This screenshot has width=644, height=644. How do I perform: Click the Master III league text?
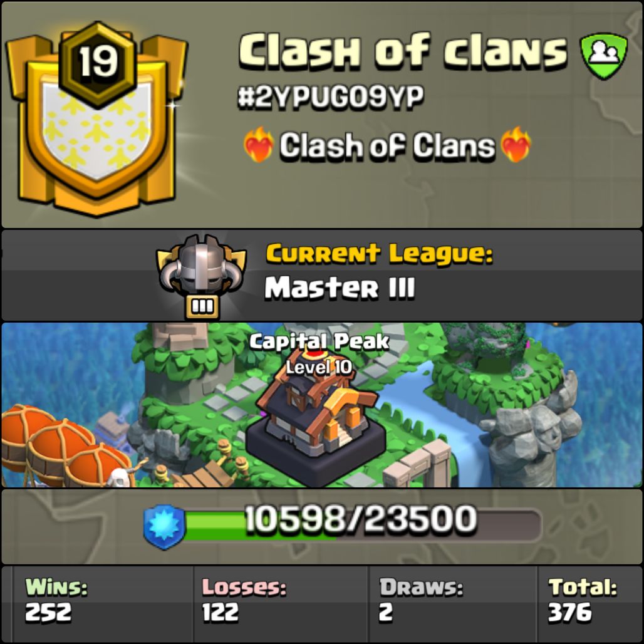[340, 288]
